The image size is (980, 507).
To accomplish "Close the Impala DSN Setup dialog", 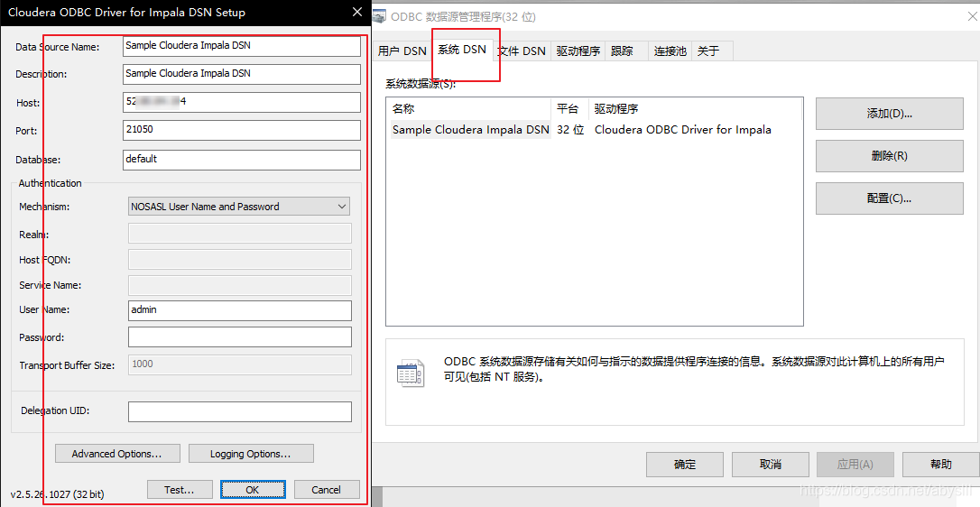I will (357, 12).
